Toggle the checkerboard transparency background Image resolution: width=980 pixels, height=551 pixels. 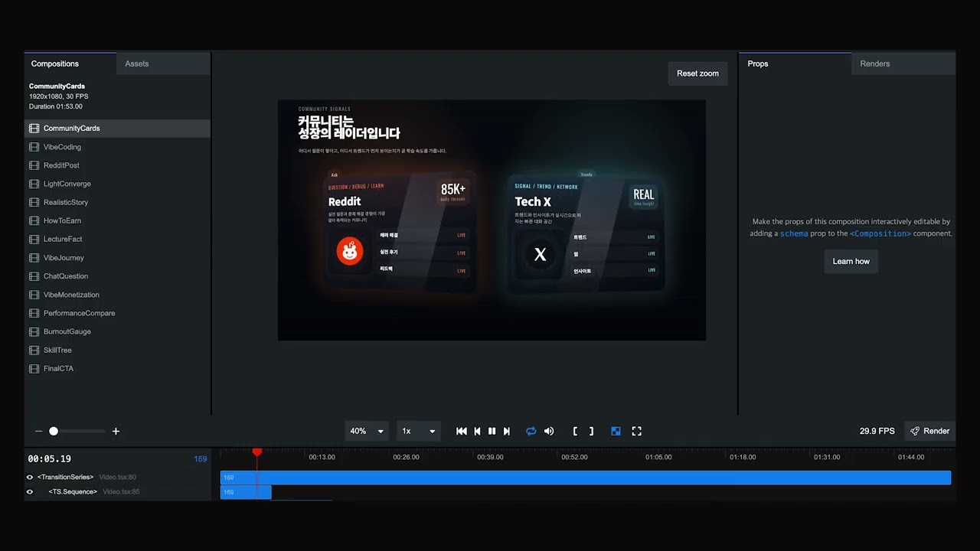click(616, 432)
